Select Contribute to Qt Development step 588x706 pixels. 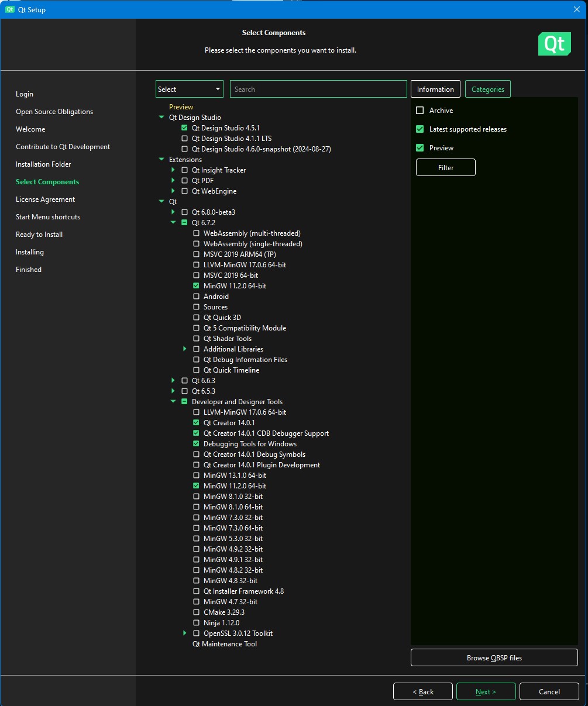(63, 147)
